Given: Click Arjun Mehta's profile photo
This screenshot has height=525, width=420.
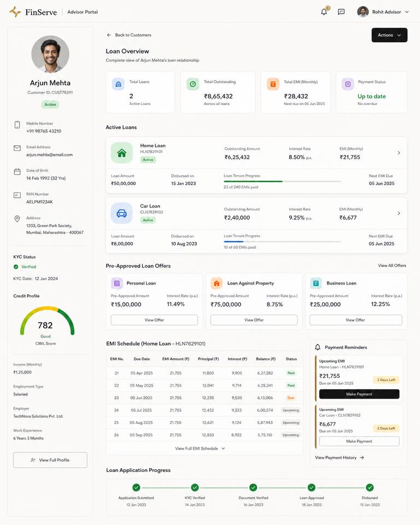Looking at the screenshot, I should [50, 54].
